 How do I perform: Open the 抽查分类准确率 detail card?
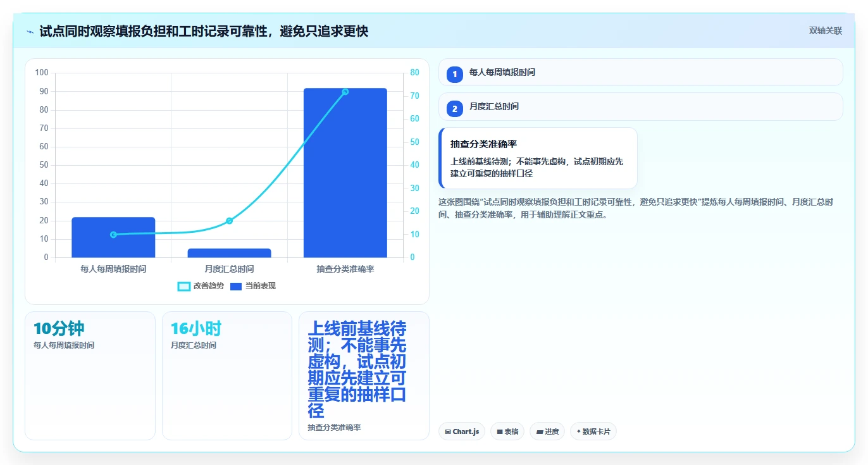pos(538,158)
